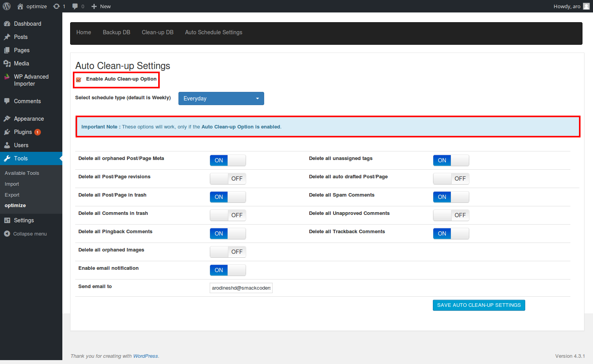This screenshot has width=593, height=364.
Task: Open Dashboard in the sidebar
Action: point(28,24)
